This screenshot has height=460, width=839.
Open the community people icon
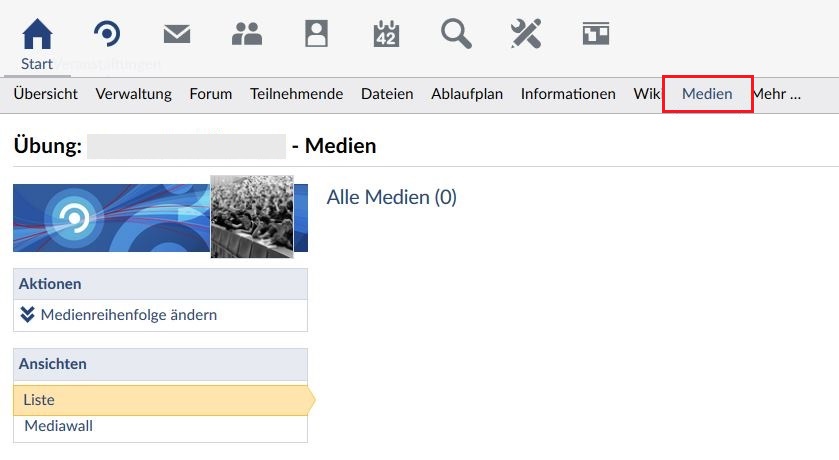pyautogui.click(x=246, y=35)
